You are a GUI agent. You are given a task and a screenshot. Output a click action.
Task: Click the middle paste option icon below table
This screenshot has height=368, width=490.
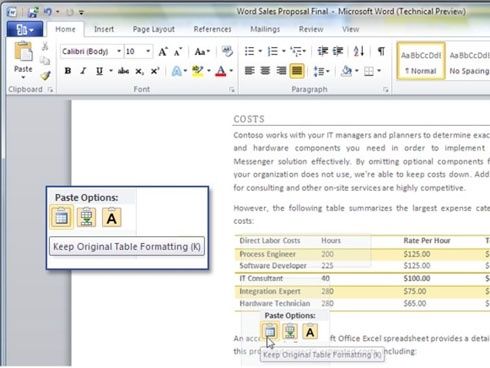tap(290, 331)
